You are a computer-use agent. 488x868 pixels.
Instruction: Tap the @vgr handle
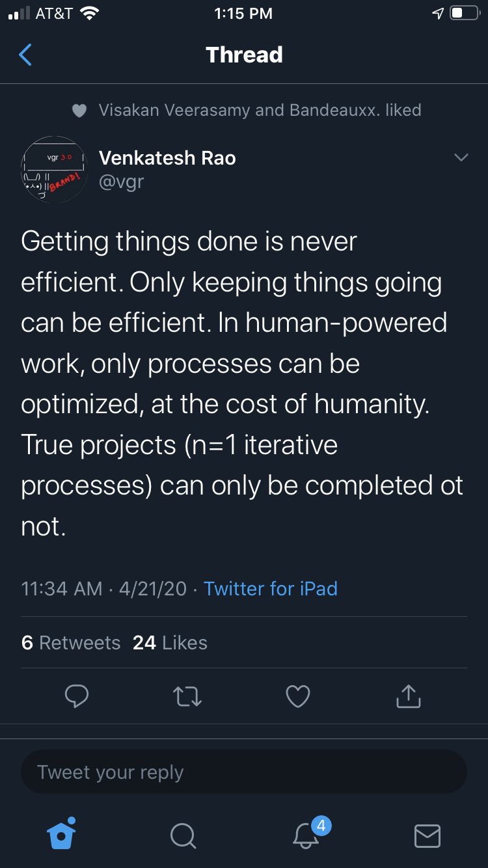point(121,182)
